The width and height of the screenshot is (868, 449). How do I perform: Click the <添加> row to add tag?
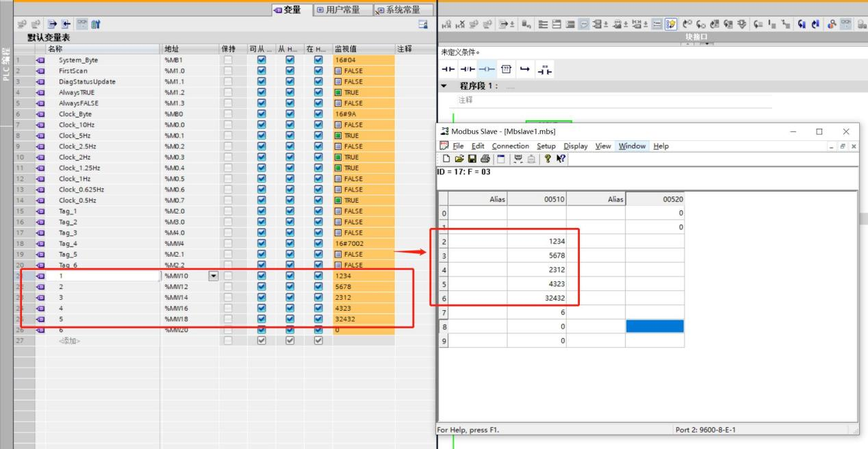69,340
